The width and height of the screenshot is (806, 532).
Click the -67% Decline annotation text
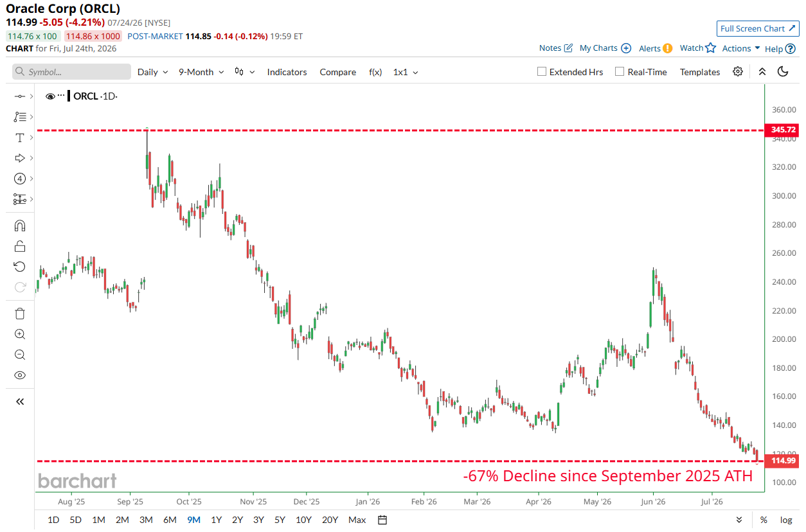(607, 476)
